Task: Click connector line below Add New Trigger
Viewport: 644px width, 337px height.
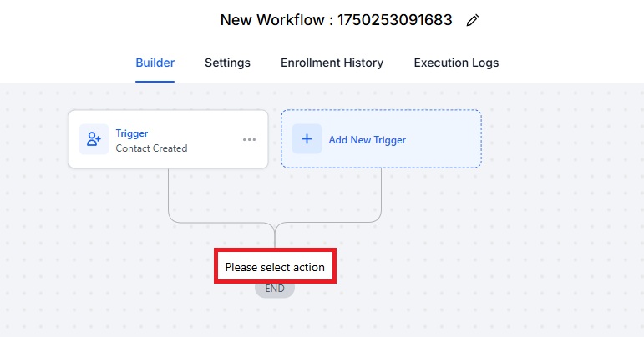Action: click(x=381, y=191)
